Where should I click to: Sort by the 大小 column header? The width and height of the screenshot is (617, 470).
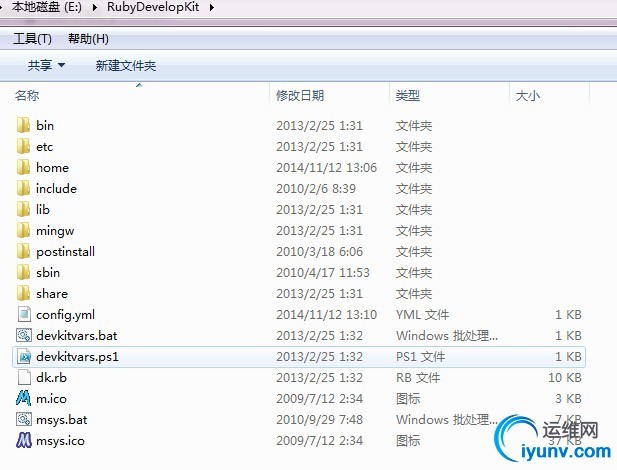(x=549, y=95)
